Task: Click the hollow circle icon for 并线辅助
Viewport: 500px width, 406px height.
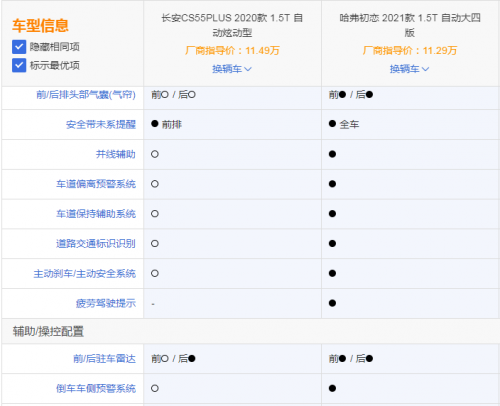Action: 155,154
